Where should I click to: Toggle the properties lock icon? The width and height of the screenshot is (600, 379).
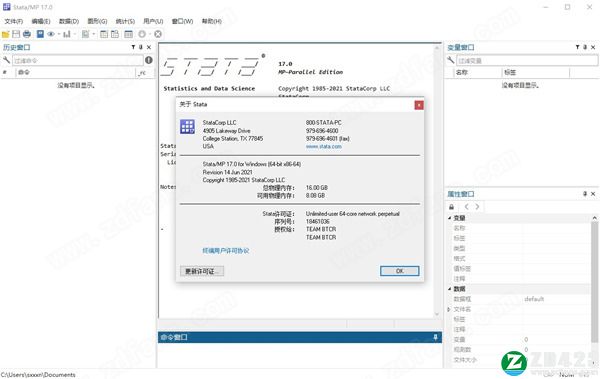452,207
